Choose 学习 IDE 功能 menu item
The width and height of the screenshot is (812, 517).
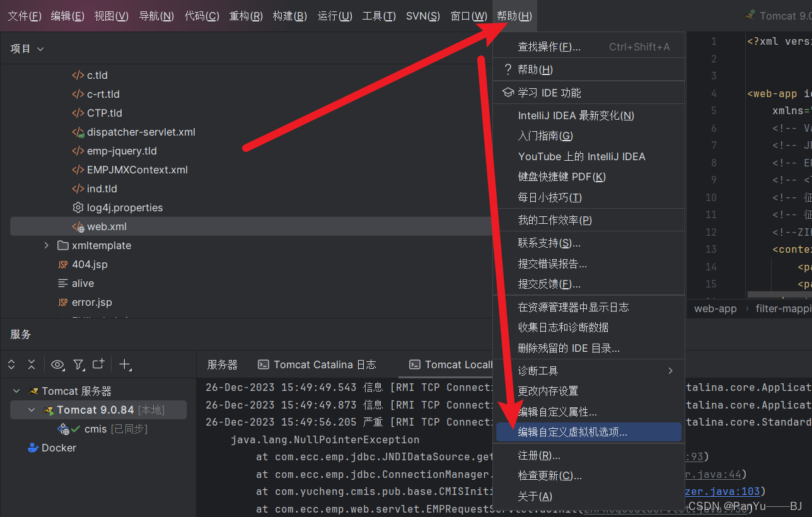pyautogui.click(x=589, y=93)
